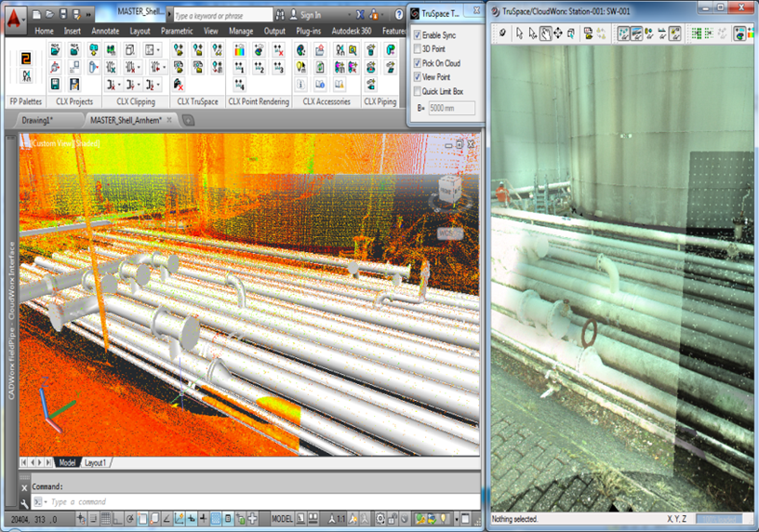This screenshot has width=759, height=532.
Task: Toggle the Enable Sync checkbox
Action: click(418, 35)
